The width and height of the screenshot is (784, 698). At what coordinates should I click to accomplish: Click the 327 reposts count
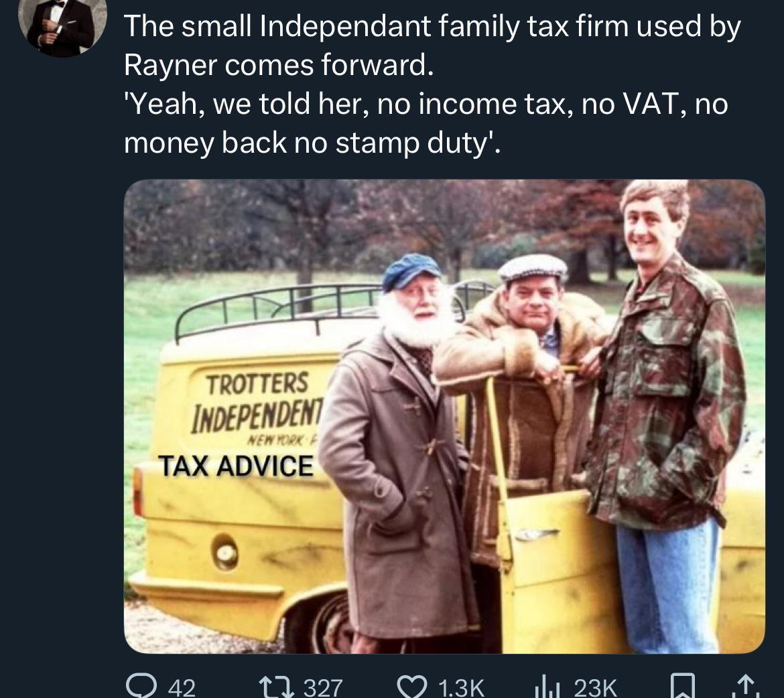(323, 688)
